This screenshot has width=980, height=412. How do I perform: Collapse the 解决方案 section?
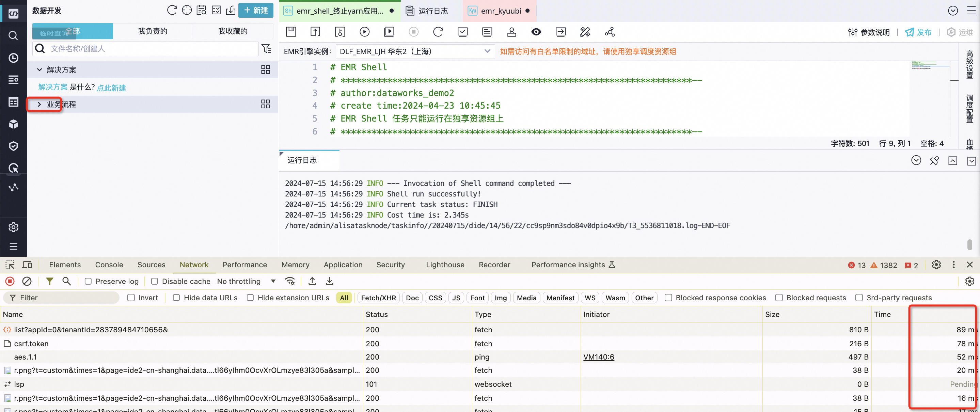point(39,69)
